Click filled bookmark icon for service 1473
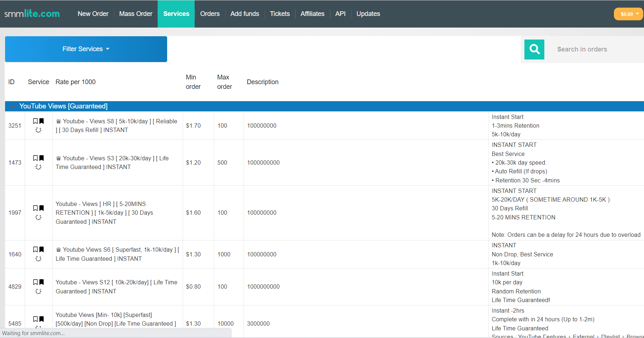 tap(42, 158)
